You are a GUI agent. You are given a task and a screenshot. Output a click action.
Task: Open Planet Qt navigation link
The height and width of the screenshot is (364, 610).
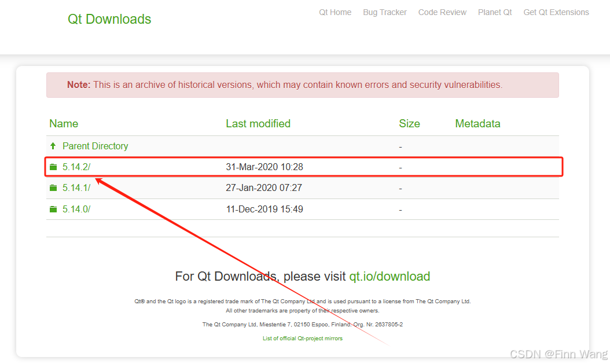(x=495, y=13)
